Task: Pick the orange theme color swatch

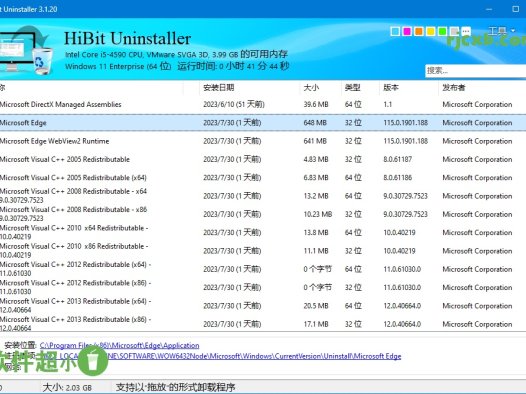Action: coord(419,32)
